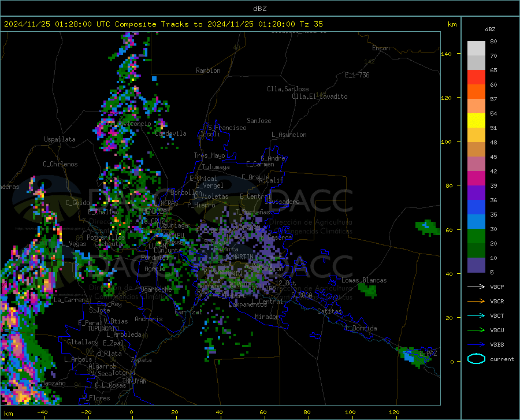Pick the slate 5–10 dBZ swatch
Screen dimensions: 520x420
[476, 265]
